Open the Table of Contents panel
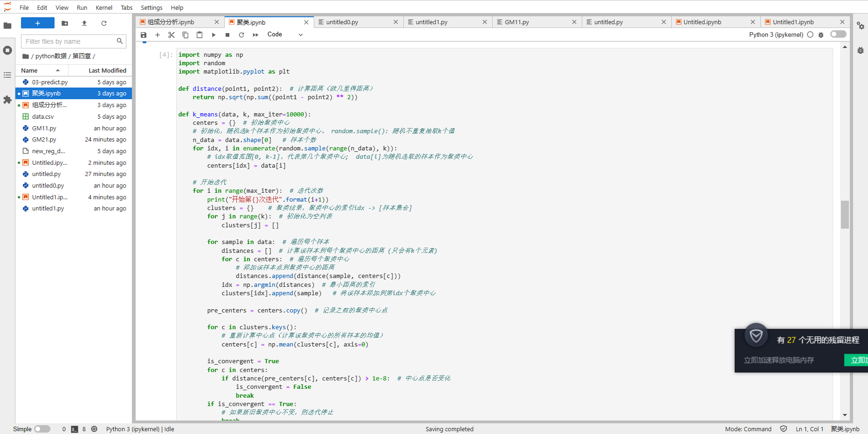Image resolution: width=868 pixels, height=434 pixels. 7,75
